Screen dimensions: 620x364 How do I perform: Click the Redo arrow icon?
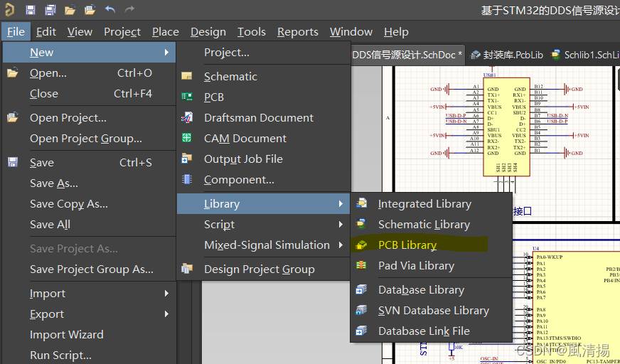point(129,9)
